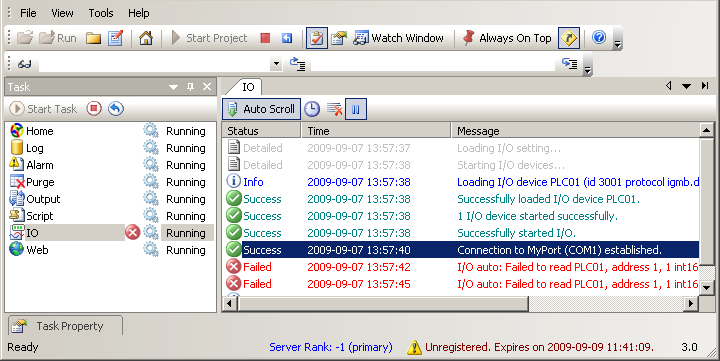Select the Alarm task

click(x=111, y=165)
